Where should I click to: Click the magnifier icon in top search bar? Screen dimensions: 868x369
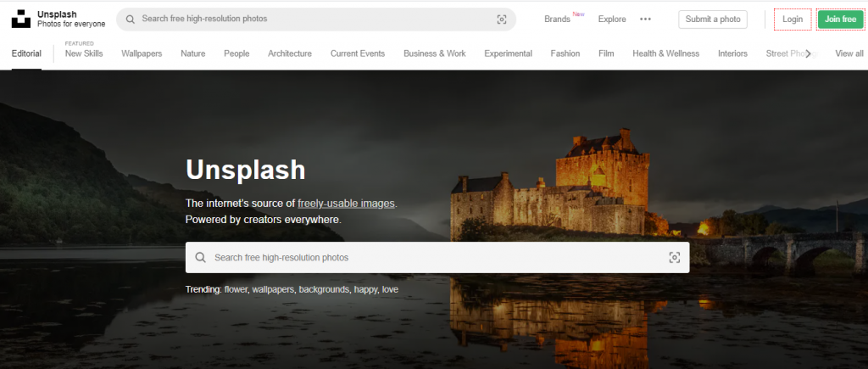coord(129,19)
